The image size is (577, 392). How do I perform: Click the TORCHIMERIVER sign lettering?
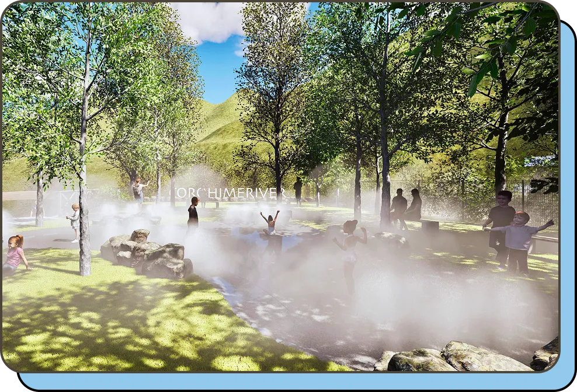[228, 192]
